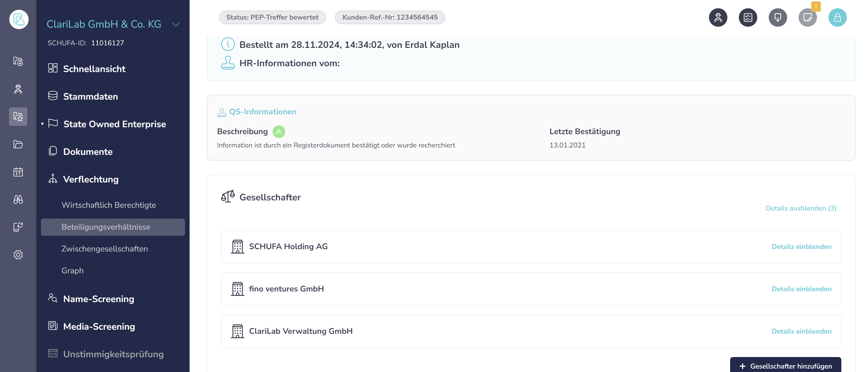This screenshot has width=868, height=372.
Task: Select Beteiligungsverhältnisse submenu item
Action: point(113,227)
